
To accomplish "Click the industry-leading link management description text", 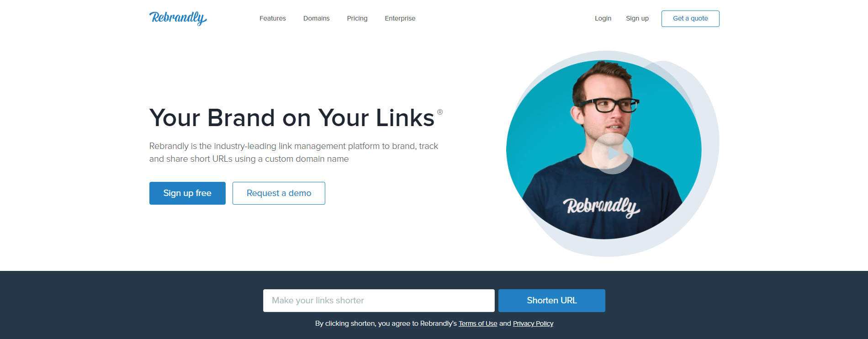I will point(294,153).
